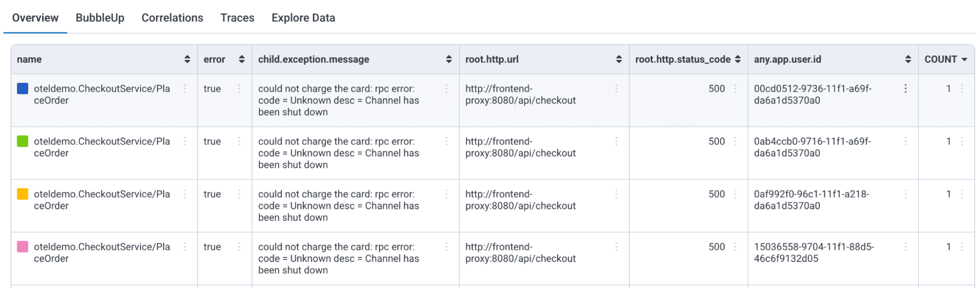Open error cell menu in yellow row

coord(239,194)
